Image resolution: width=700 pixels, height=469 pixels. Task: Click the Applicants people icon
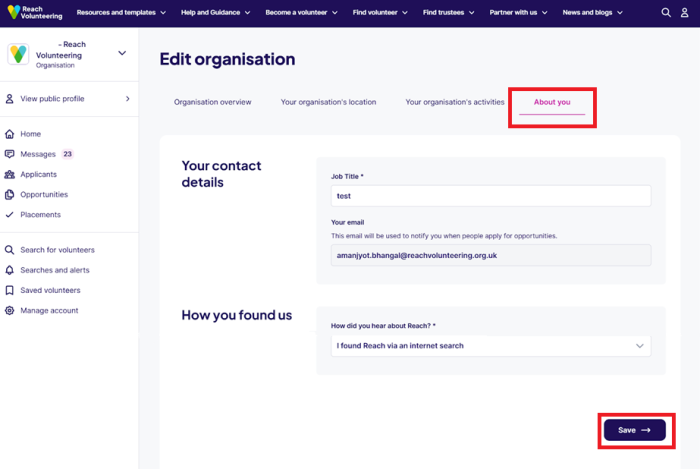tap(9, 174)
